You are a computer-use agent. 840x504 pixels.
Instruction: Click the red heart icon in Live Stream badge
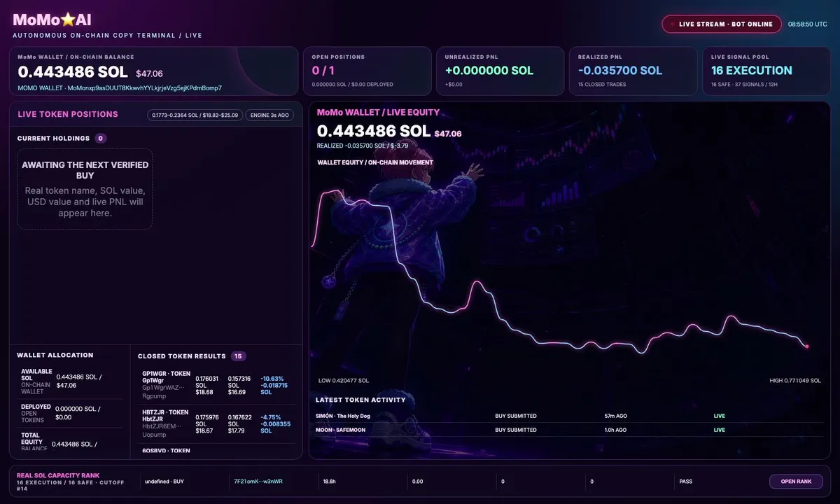coord(673,24)
